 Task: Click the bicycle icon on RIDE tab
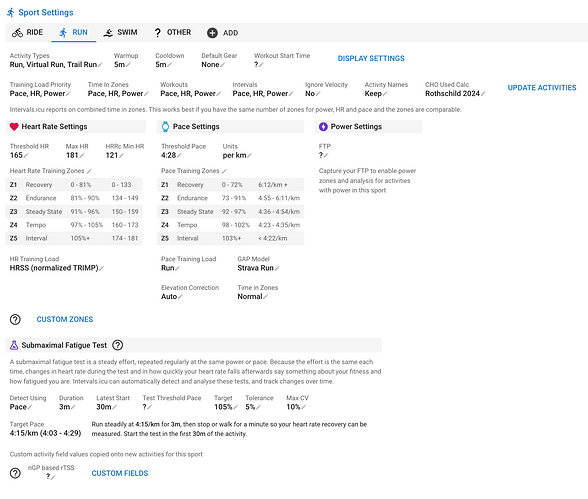coord(17,33)
